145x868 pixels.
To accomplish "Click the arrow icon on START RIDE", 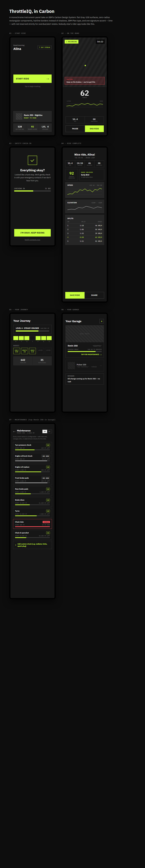I will 48,79.
